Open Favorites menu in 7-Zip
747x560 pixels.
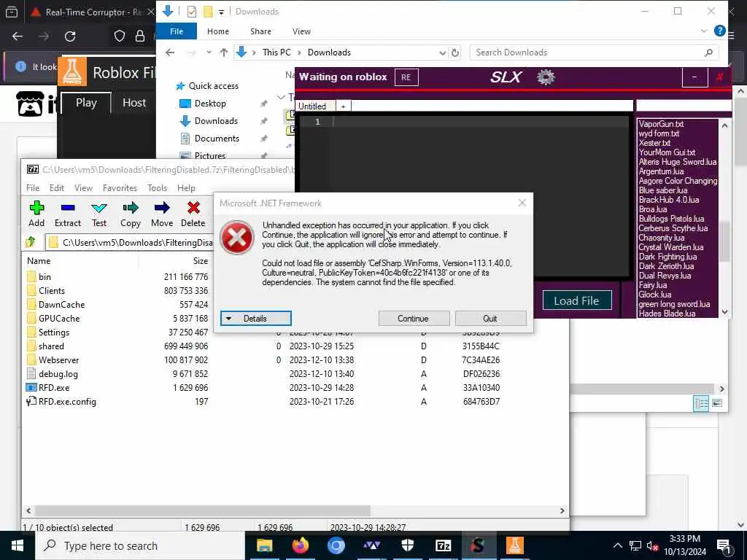[x=120, y=188]
